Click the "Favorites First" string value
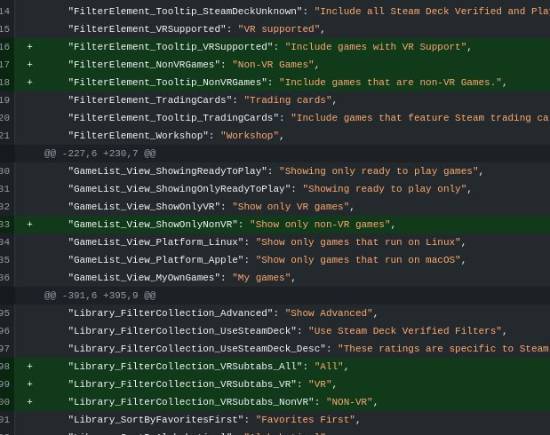Screen dimensions: 550x435 (306, 420)
